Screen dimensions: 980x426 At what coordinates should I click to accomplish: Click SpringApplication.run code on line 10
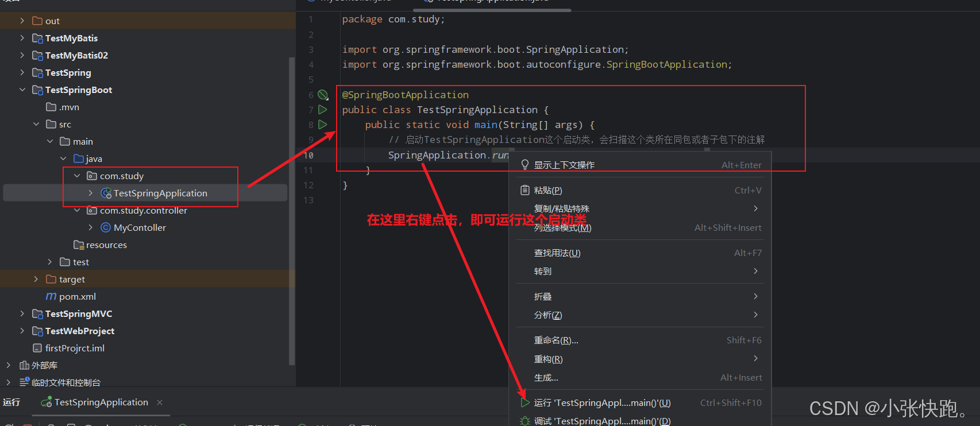coord(448,155)
